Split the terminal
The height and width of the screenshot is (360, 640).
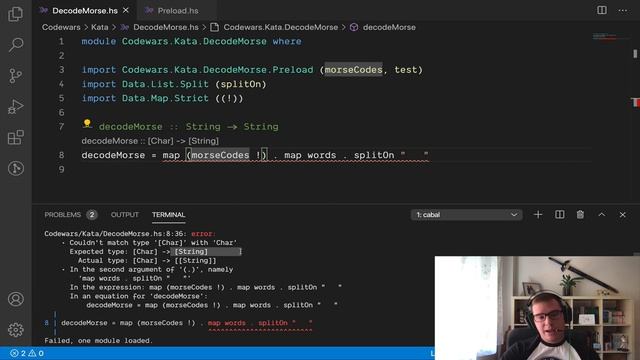560,215
